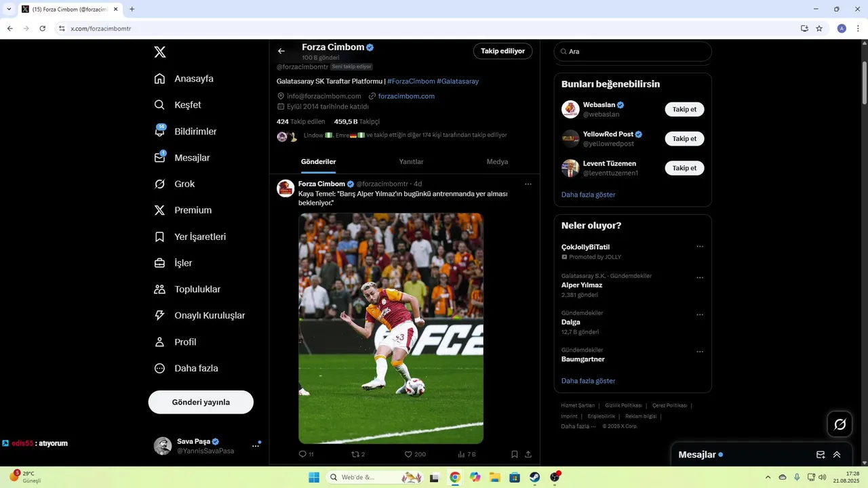Show more trends in Neler oluyor
868x488 pixels.
(x=588, y=381)
